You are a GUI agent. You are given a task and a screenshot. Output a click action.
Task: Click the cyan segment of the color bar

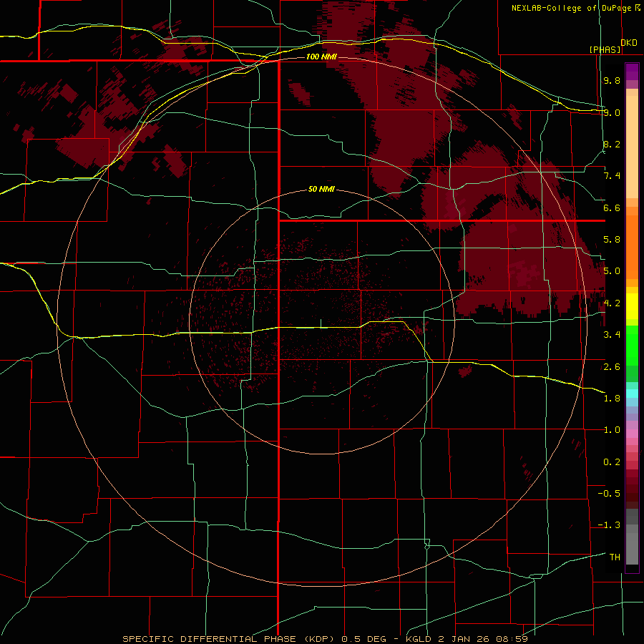click(x=632, y=393)
